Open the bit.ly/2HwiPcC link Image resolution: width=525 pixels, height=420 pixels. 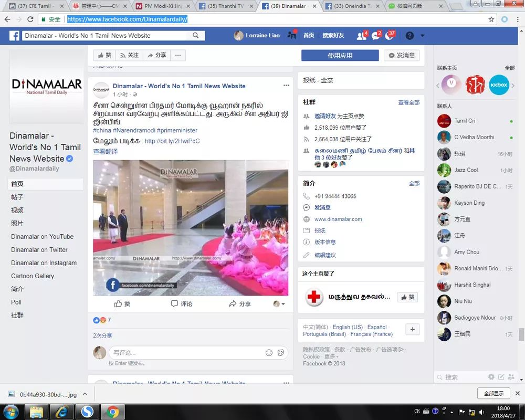point(172,141)
